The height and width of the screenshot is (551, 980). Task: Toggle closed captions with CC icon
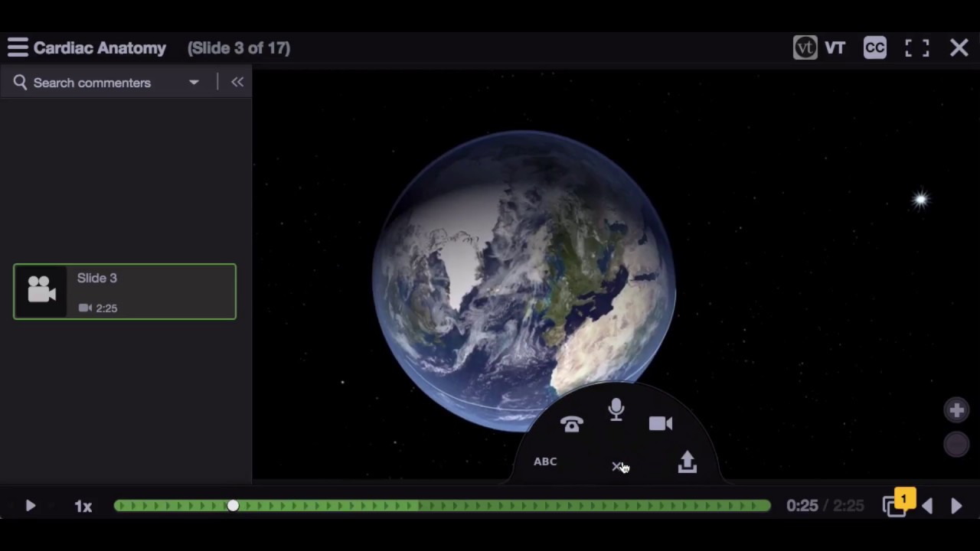point(874,47)
